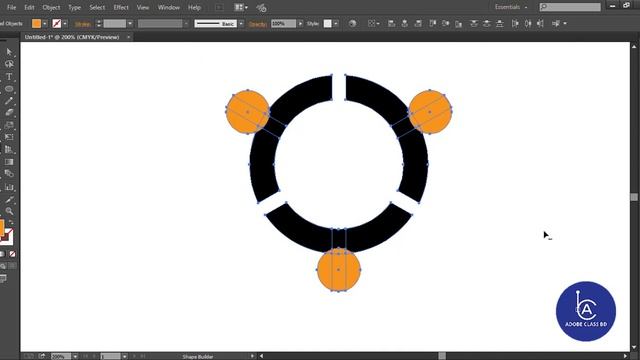Select the Scale tool
Screen dimensions: 640x360
(x=9, y=125)
